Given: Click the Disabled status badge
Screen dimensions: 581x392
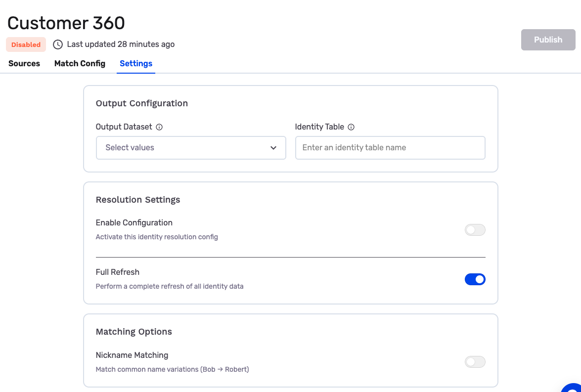Looking at the screenshot, I should 26,44.
